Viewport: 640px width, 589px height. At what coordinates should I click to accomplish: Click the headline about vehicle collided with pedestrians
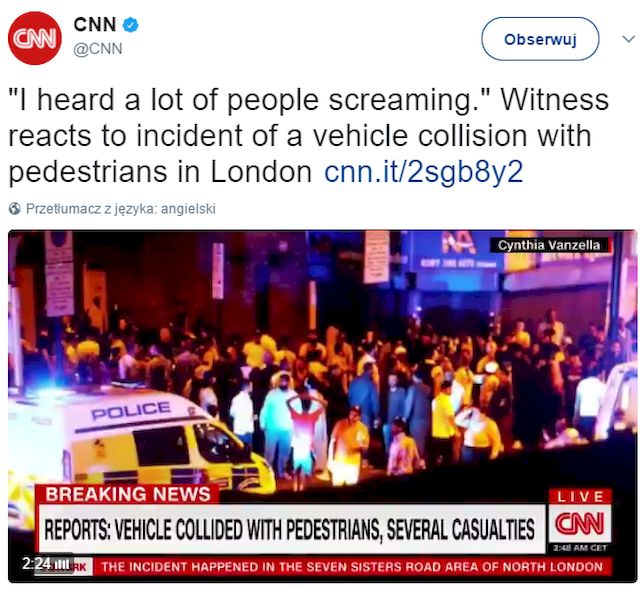(x=289, y=529)
